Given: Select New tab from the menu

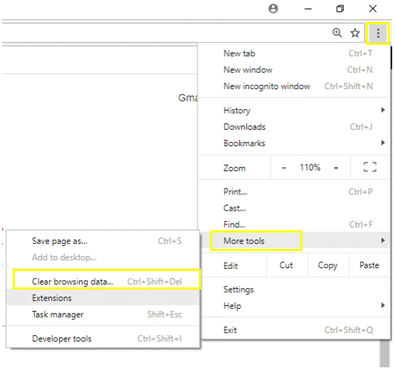Looking at the screenshot, I should pyautogui.click(x=294, y=53).
